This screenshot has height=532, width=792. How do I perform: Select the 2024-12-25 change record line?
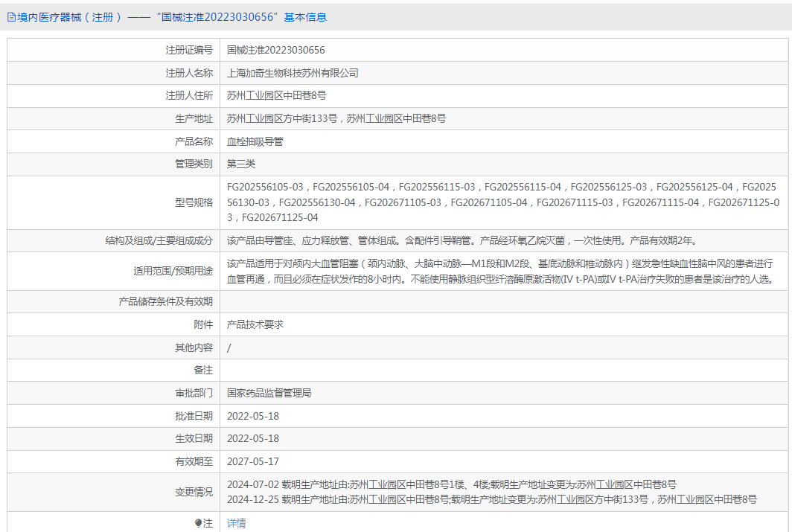coord(492,500)
